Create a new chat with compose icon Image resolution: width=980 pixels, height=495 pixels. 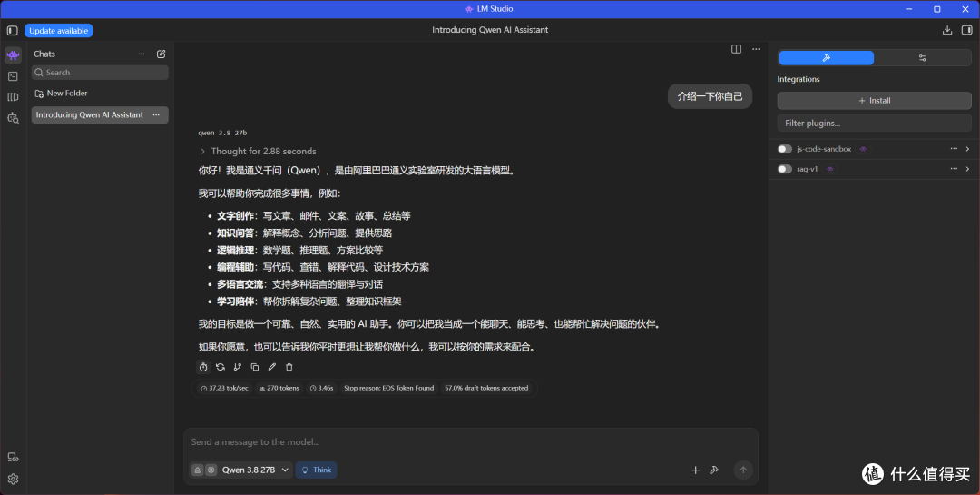(x=162, y=54)
